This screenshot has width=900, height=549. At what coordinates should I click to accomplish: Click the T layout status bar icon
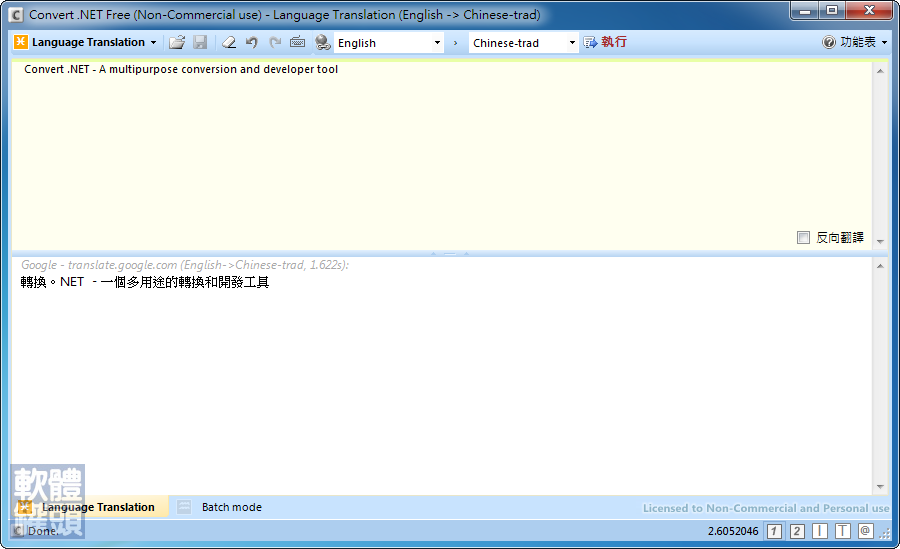click(x=843, y=531)
